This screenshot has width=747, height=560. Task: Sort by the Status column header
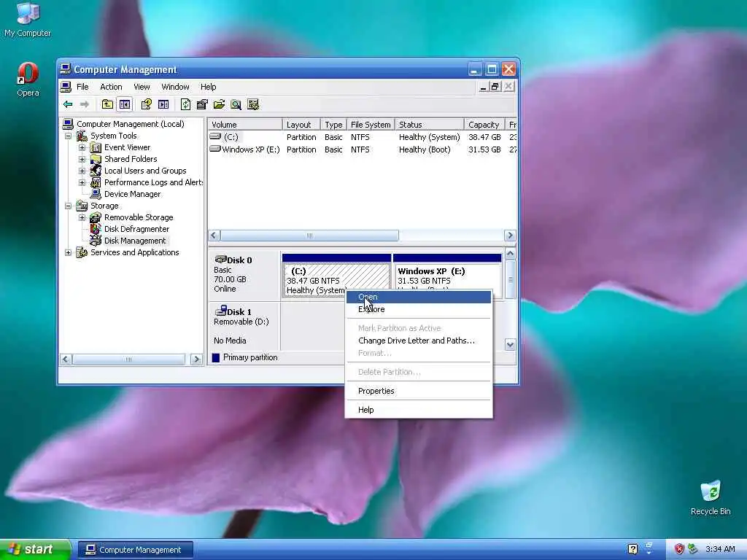[429, 124]
